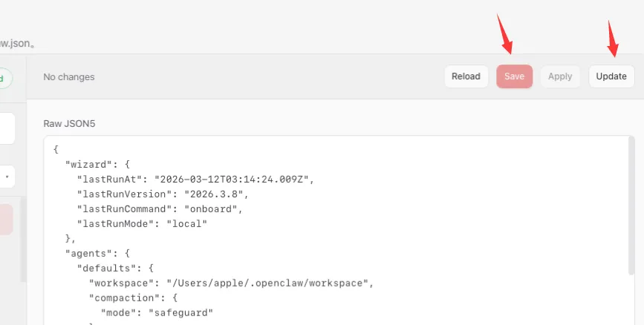Click the Apply button
This screenshot has height=325, width=644.
(x=560, y=76)
